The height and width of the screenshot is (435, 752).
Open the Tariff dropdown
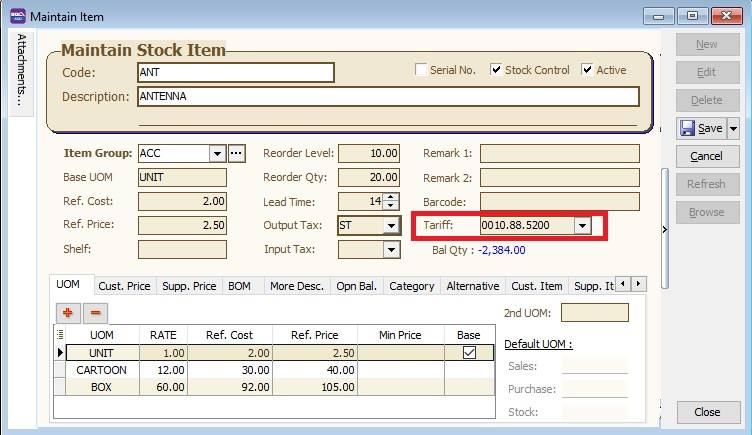582,225
